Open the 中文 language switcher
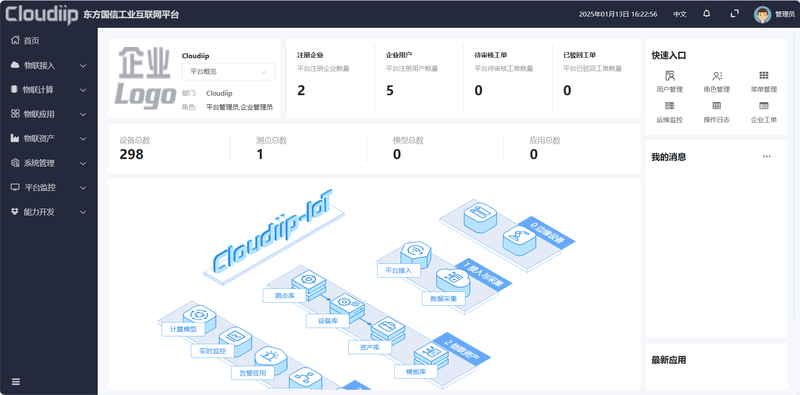Image resolution: width=800 pixels, height=395 pixels. [x=680, y=14]
